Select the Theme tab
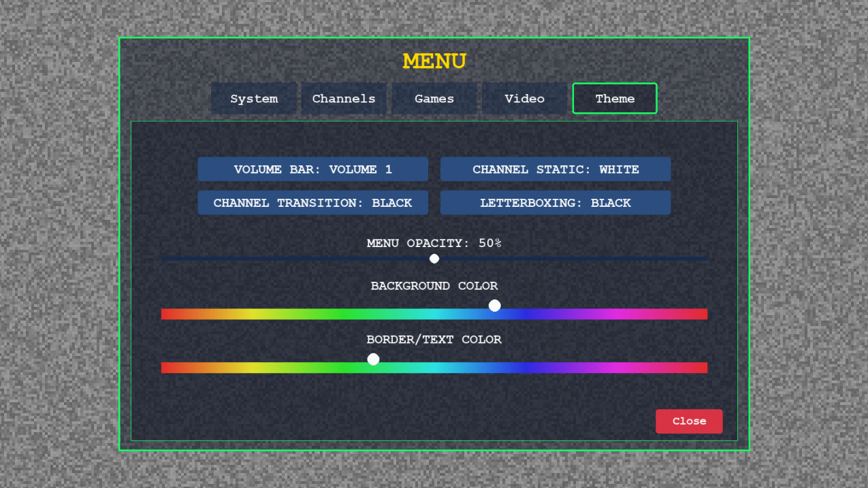Viewport: 868px width, 488px height. click(x=615, y=99)
